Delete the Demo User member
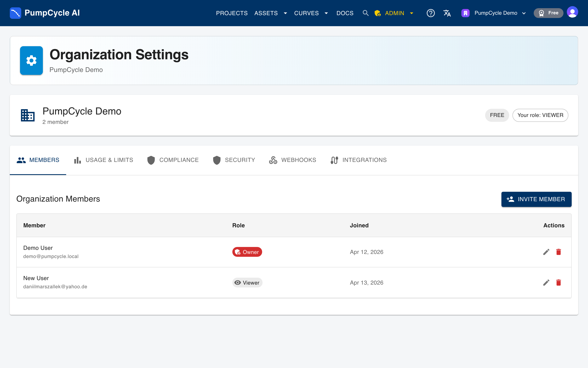The width and height of the screenshot is (588, 368). pos(559,252)
